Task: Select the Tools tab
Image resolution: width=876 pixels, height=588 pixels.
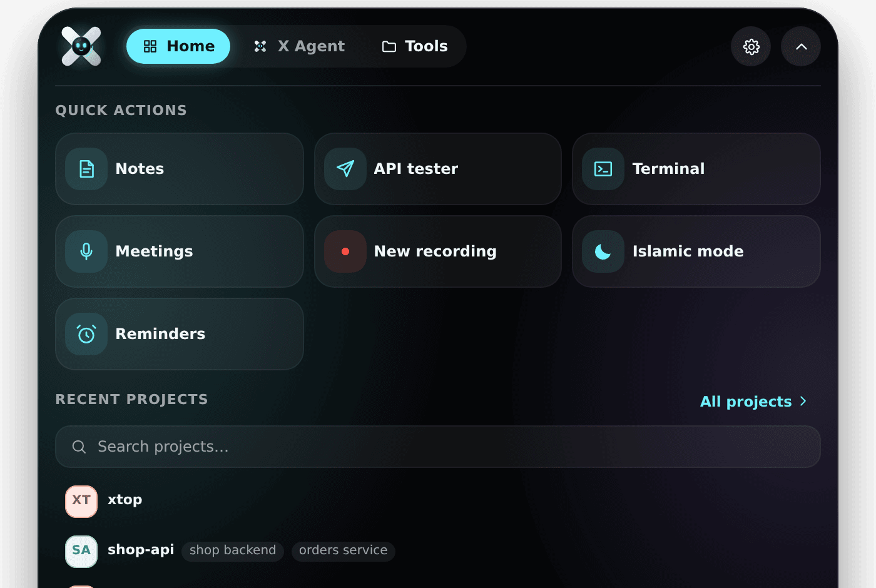Action: 415,46
